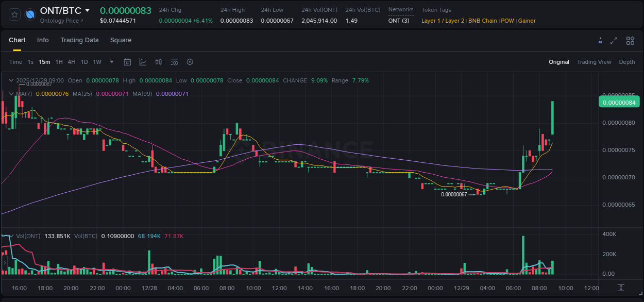Select the 1D timeframe
Image resolution: width=644 pixels, height=302 pixels.
(x=84, y=62)
